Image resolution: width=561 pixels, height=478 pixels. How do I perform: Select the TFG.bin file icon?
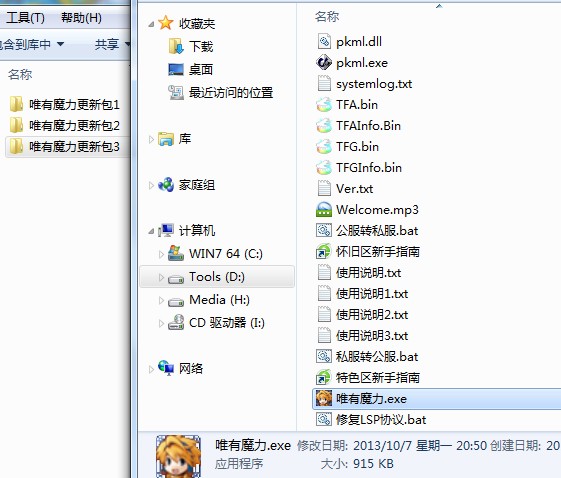(x=324, y=147)
